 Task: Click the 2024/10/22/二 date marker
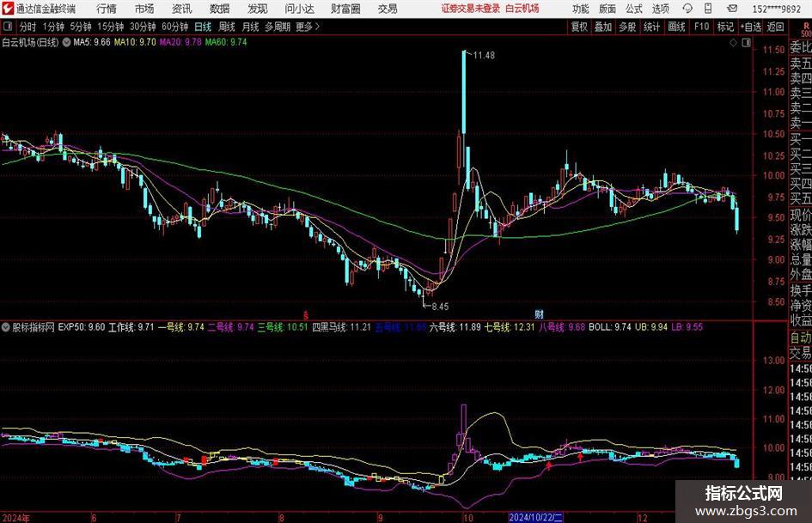(535, 517)
